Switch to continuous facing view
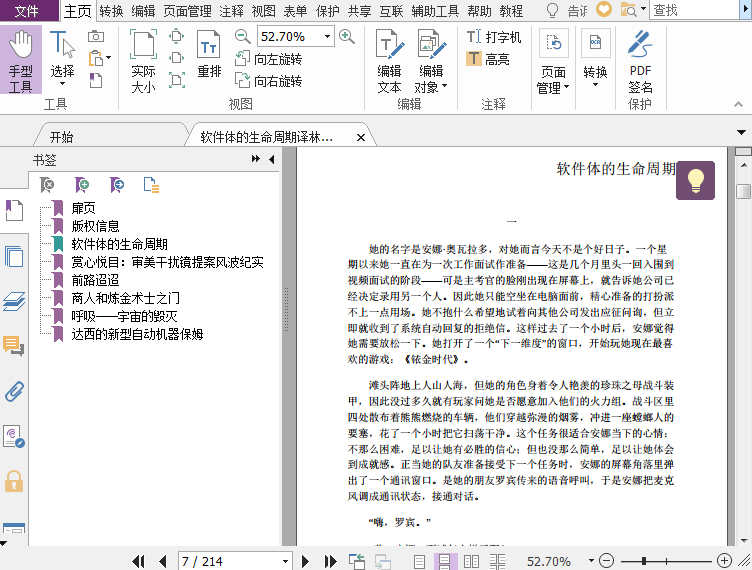752x570 pixels. 497,561
